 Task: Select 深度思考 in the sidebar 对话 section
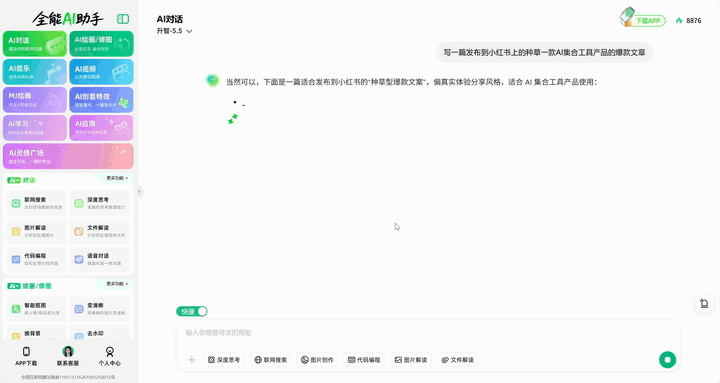[x=100, y=203]
